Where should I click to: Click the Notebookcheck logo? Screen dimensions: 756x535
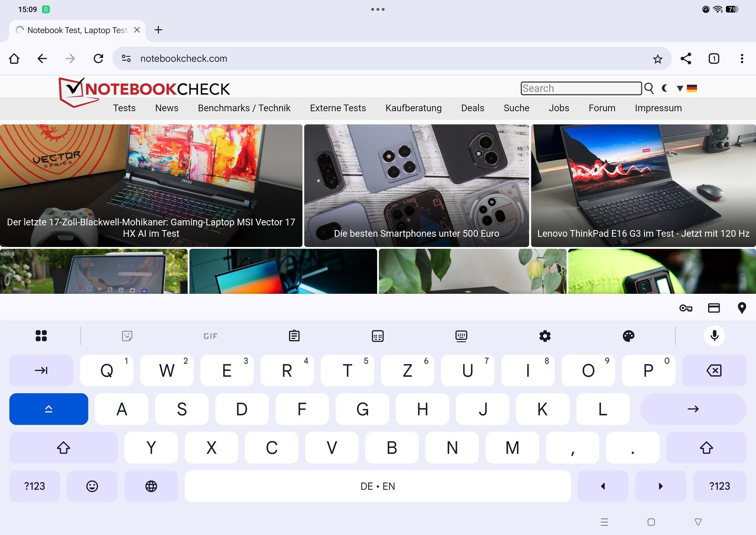[x=144, y=91]
